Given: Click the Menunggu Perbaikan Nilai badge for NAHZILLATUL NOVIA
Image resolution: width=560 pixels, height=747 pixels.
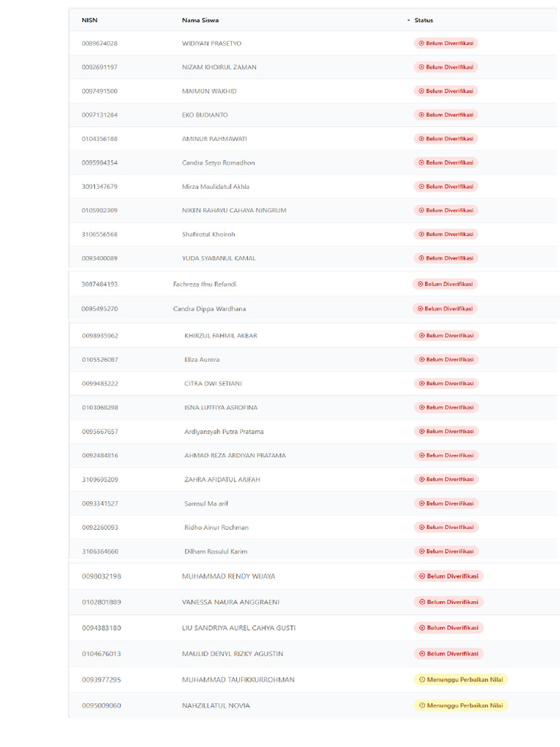Looking at the screenshot, I should pos(461,706).
